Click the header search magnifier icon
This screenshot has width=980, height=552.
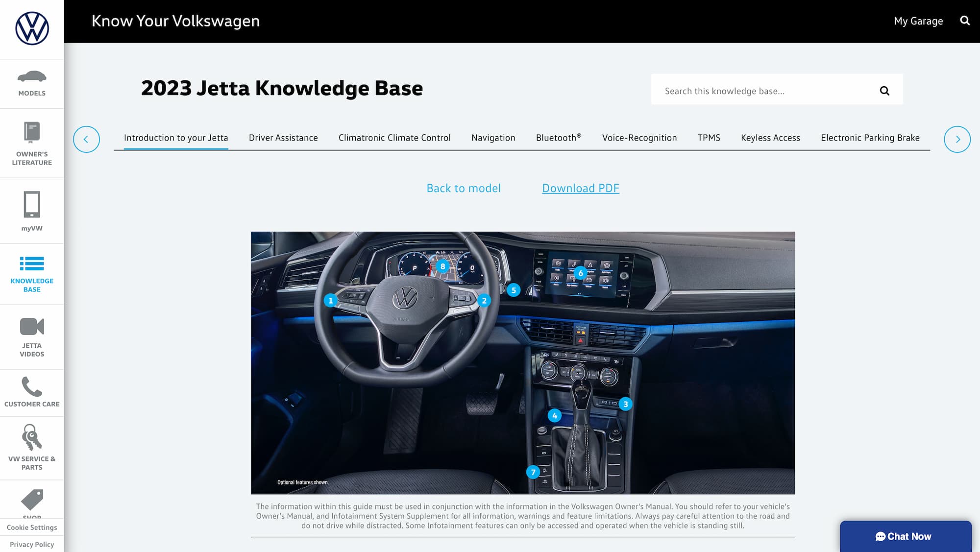pos(965,21)
